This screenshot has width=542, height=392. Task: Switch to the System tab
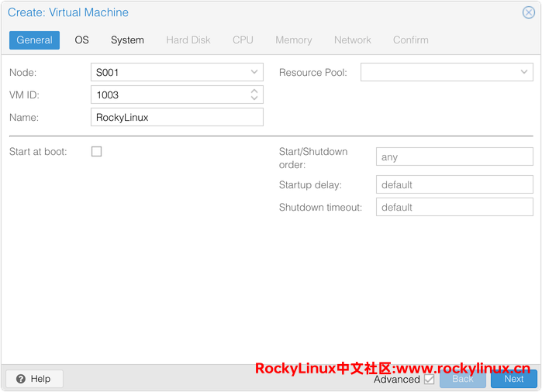(x=127, y=40)
